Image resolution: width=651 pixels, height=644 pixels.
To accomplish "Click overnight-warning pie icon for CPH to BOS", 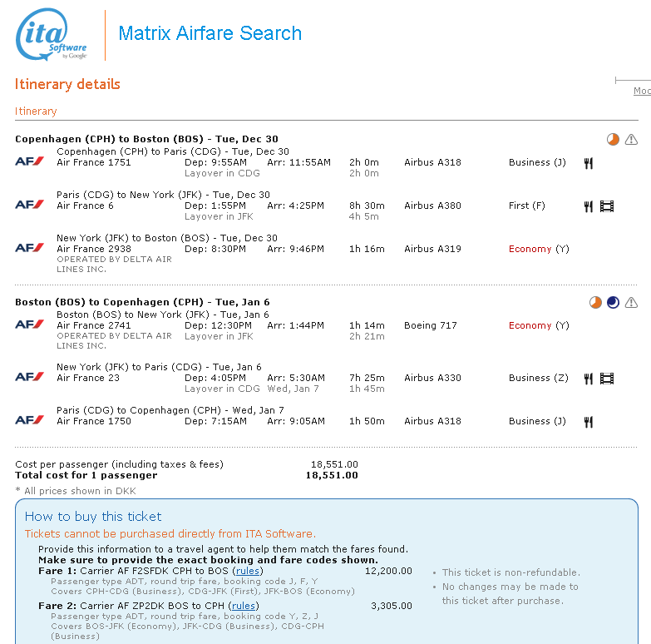I will pyautogui.click(x=613, y=140).
